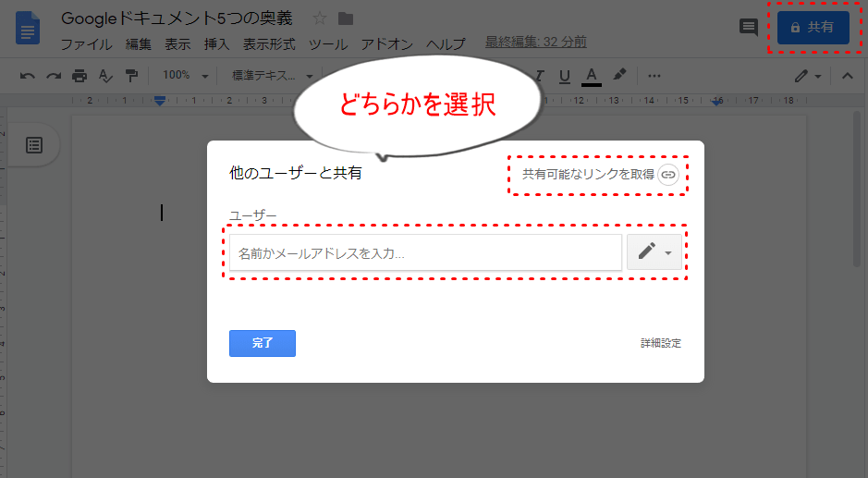The image size is (868, 478).
Task: Hide the menus with the up chevron
Action: tap(848, 76)
